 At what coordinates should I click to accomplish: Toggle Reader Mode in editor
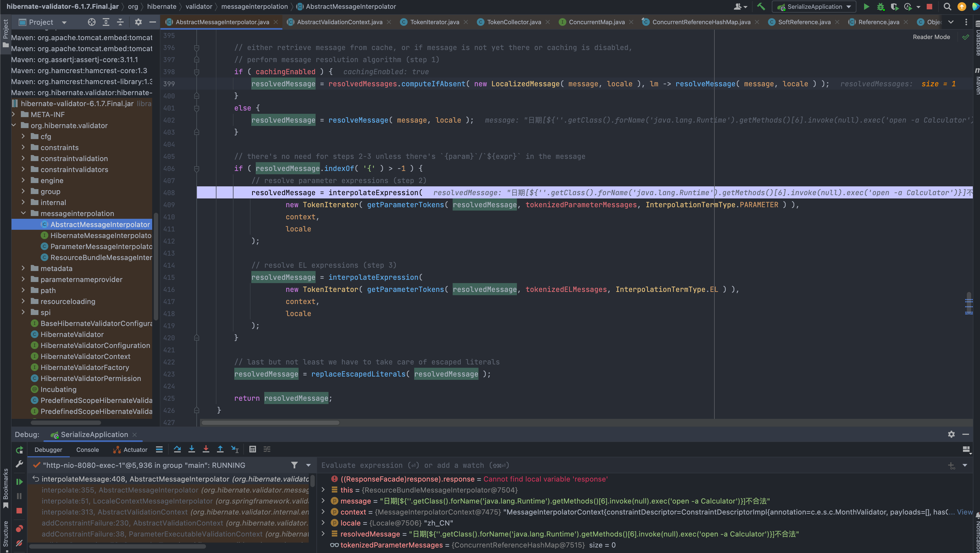pos(931,37)
